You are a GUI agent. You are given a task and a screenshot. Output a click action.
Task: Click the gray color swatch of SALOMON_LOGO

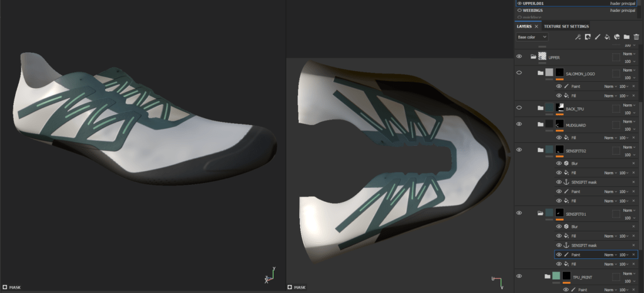click(549, 73)
